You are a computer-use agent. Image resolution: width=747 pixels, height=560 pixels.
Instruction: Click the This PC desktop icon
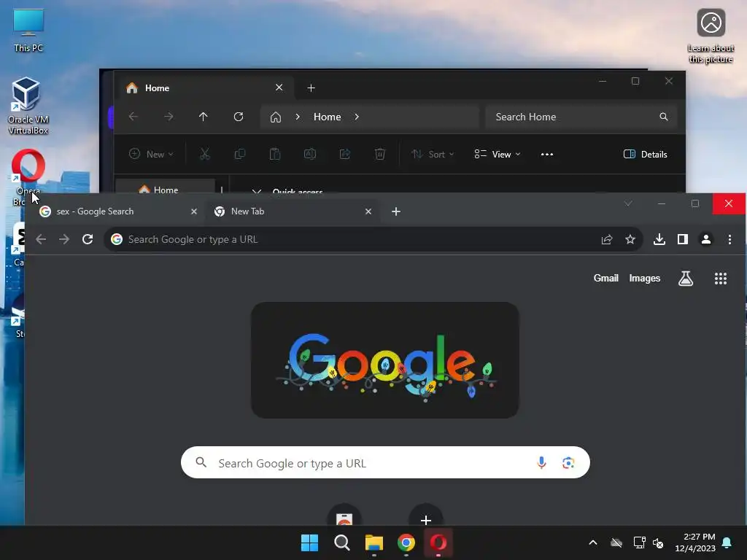coord(28,30)
